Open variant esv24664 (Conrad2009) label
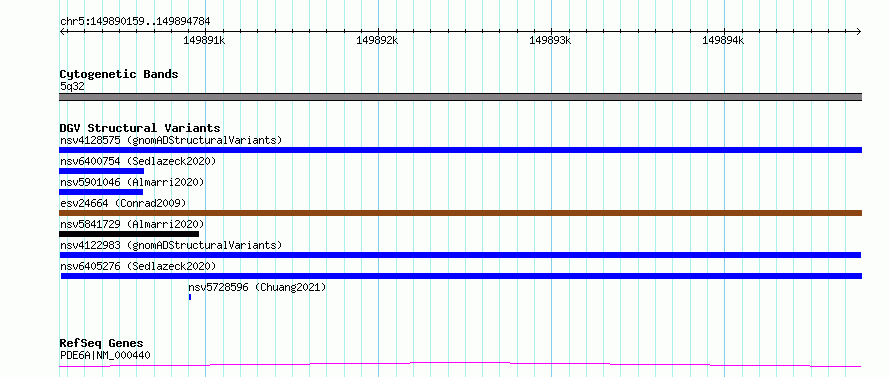This screenshot has height=377, width=890. click(123, 203)
